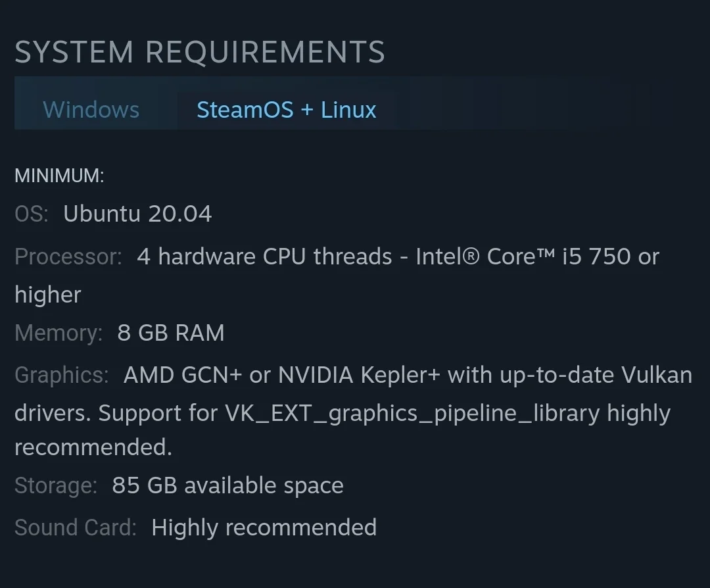Viewport: 710px width, 588px height.
Task: Select the Ubuntu 20.04 text
Action: click(137, 213)
